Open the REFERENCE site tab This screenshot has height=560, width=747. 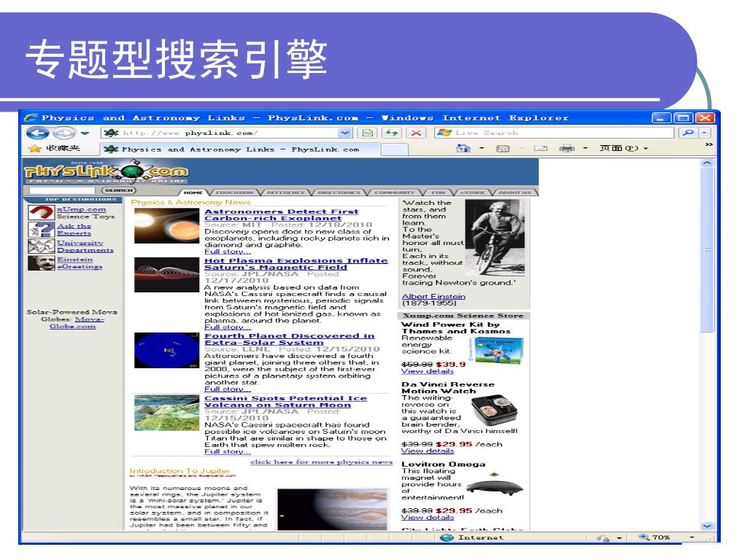(x=285, y=192)
